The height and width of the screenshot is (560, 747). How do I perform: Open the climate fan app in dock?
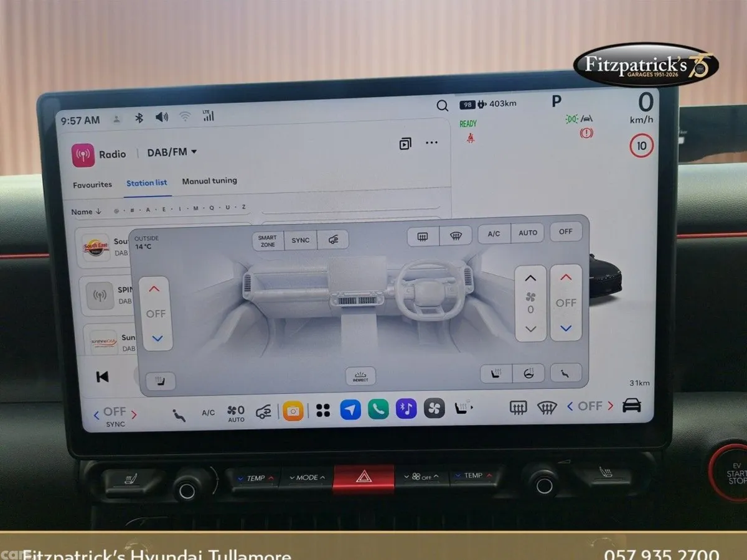tap(435, 408)
